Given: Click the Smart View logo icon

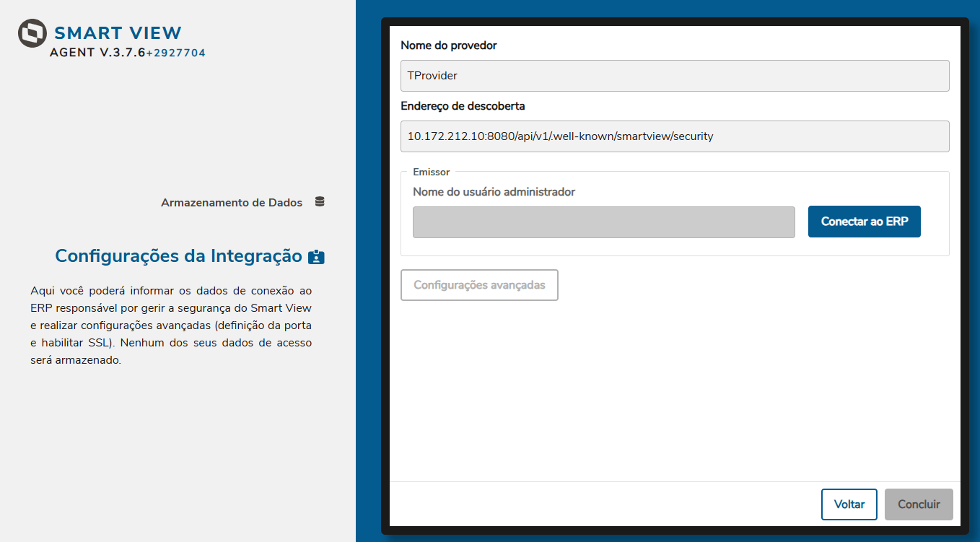Looking at the screenshot, I should (32, 34).
